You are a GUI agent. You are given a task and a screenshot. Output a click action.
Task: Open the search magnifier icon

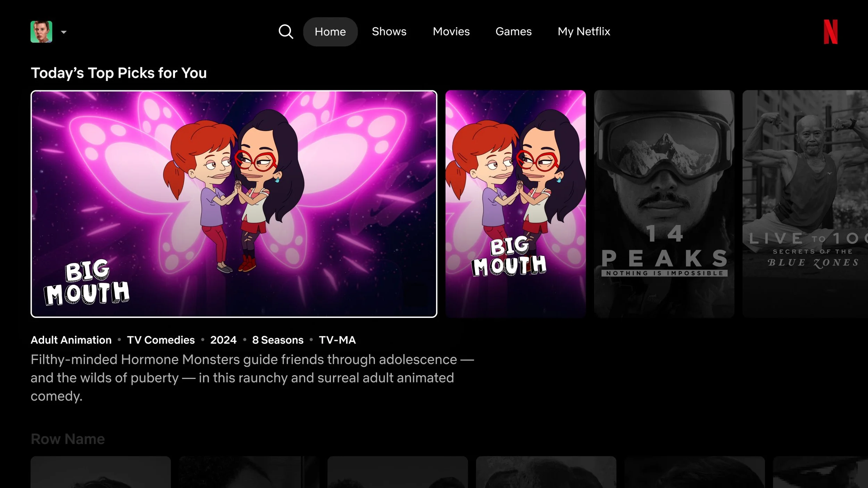point(286,32)
